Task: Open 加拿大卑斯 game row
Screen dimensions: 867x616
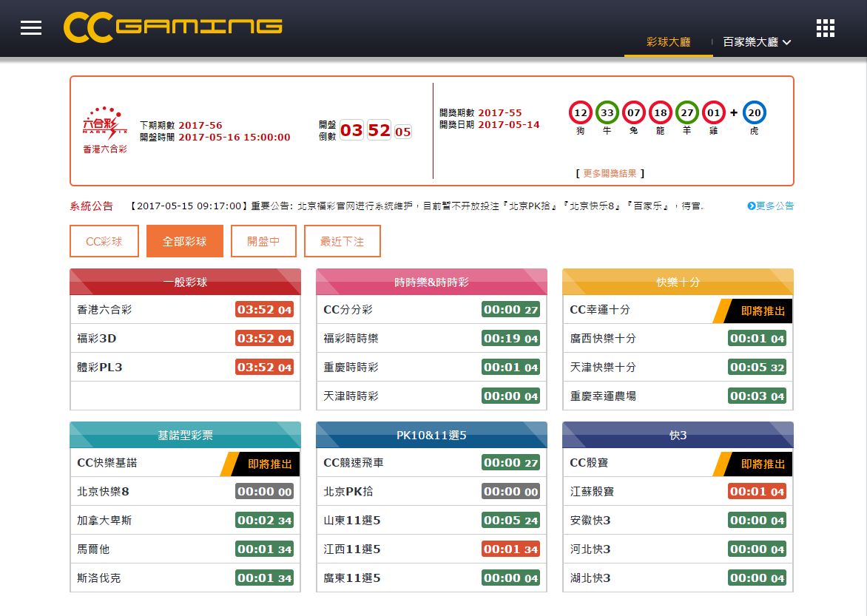Action: [x=185, y=521]
